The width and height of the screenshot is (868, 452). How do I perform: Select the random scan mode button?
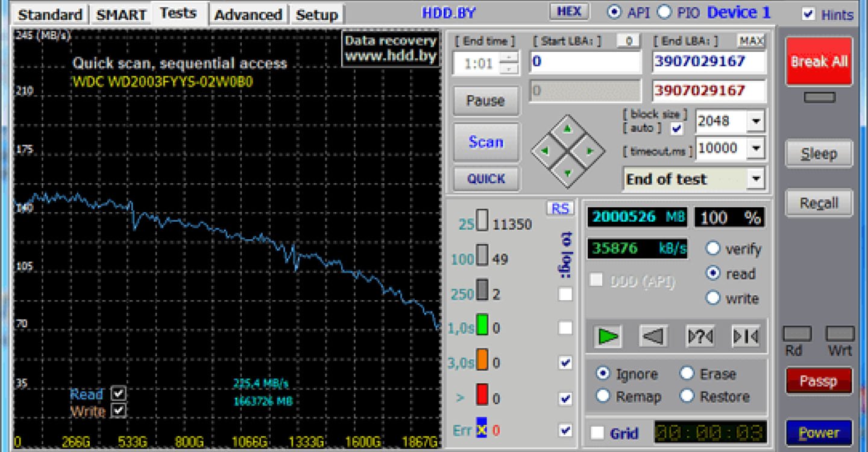(700, 336)
